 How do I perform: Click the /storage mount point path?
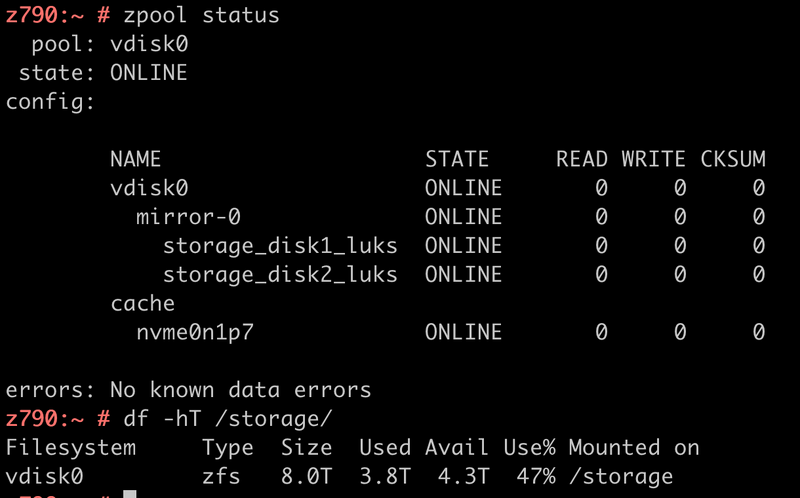pyautogui.click(x=621, y=476)
